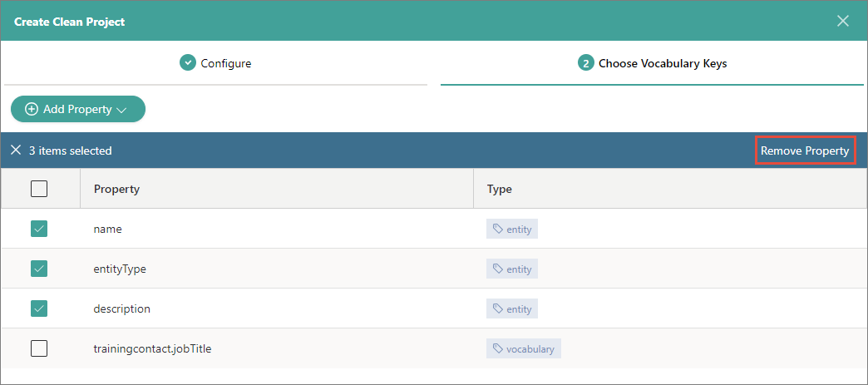Click the entity tag on description row
This screenshot has width=868, height=385.
pyautogui.click(x=512, y=309)
